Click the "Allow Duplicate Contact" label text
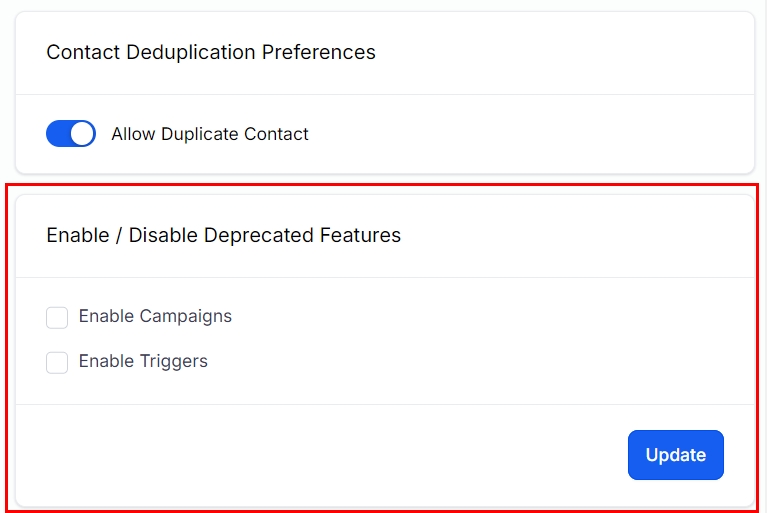The height and width of the screenshot is (513, 767). coord(210,134)
